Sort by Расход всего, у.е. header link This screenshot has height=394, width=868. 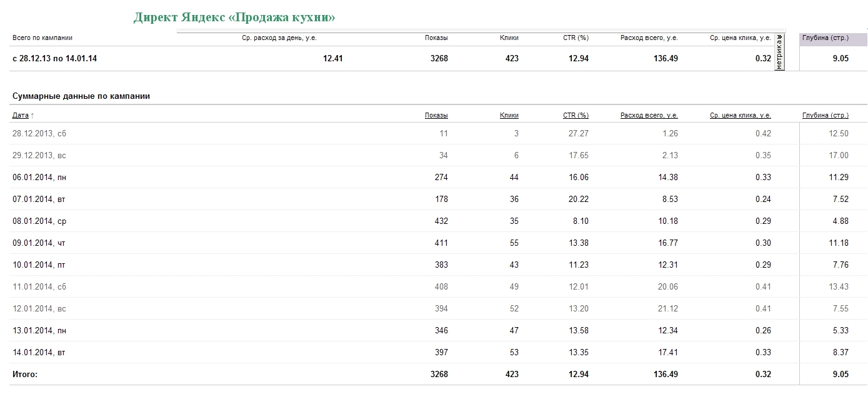(x=649, y=115)
